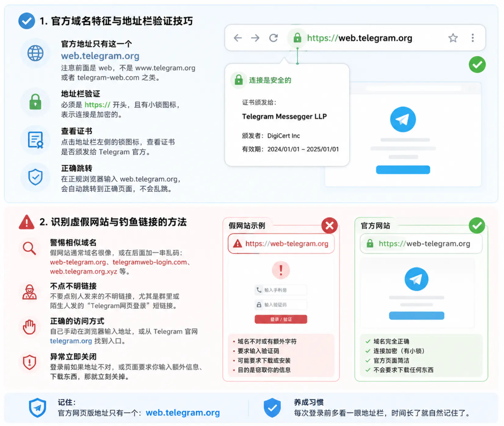Click the https://web.telegram.org address bar URL

(360, 38)
